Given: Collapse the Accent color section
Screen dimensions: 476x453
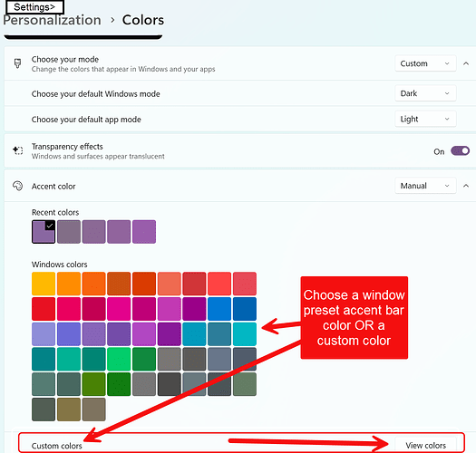Looking at the screenshot, I should tap(466, 186).
